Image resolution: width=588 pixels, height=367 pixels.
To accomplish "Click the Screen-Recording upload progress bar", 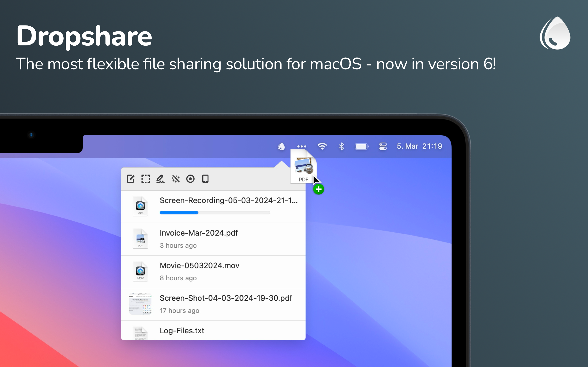I will [215, 213].
